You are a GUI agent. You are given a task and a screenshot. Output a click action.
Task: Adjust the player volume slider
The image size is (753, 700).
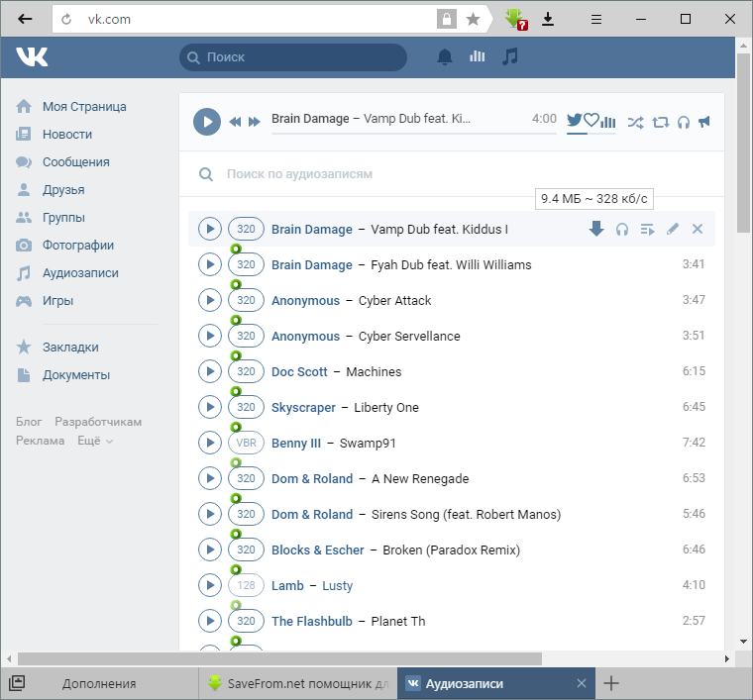click(x=592, y=134)
